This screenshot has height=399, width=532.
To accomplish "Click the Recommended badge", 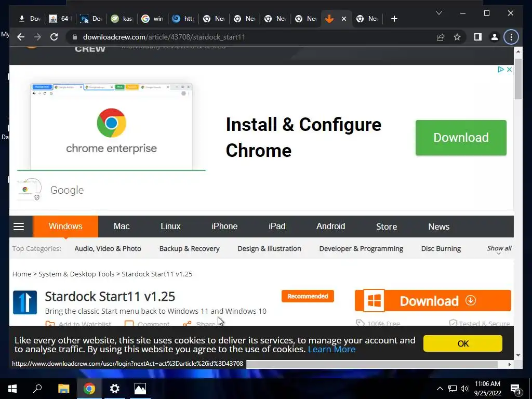I will coord(308,296).
